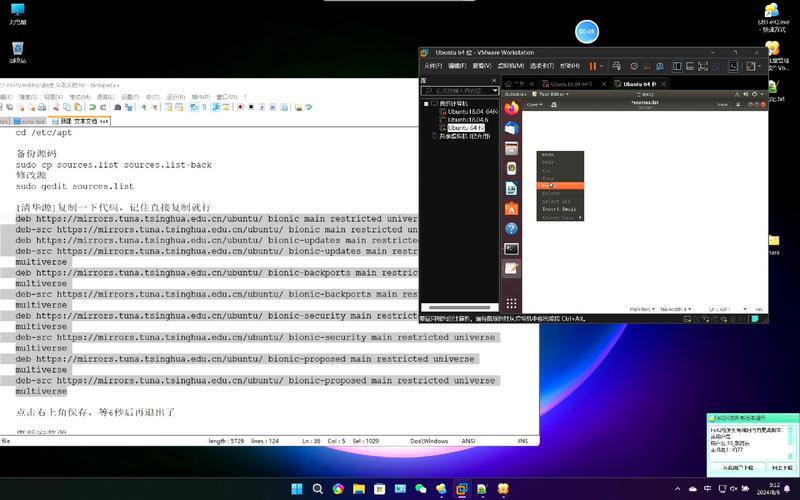This screenshot has height=500, width=800.
Task: Open gedit Open button dropdown
Action: tap(535, 105)
